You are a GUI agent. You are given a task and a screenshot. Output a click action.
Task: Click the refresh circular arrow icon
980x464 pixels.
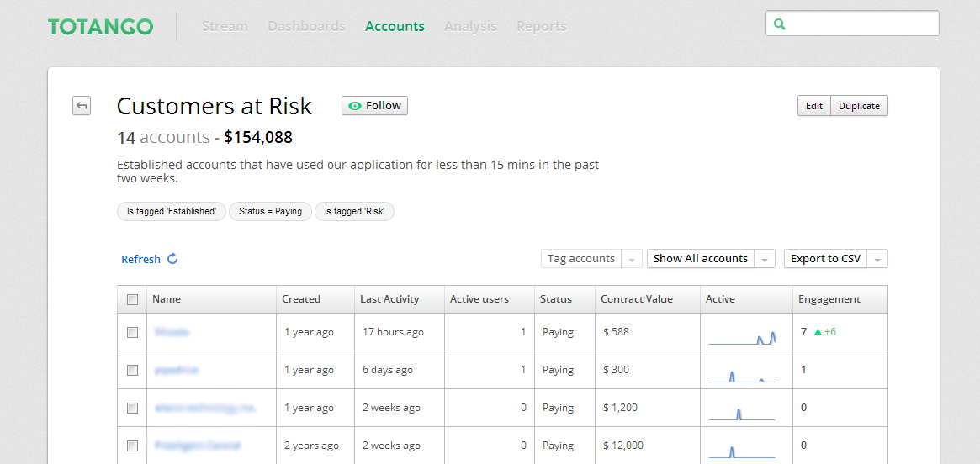(172, 259)
